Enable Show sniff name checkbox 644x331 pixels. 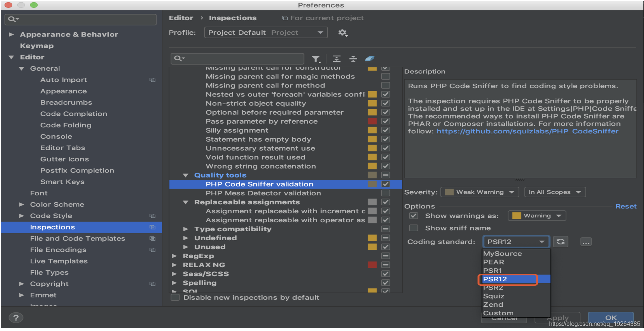414,228
